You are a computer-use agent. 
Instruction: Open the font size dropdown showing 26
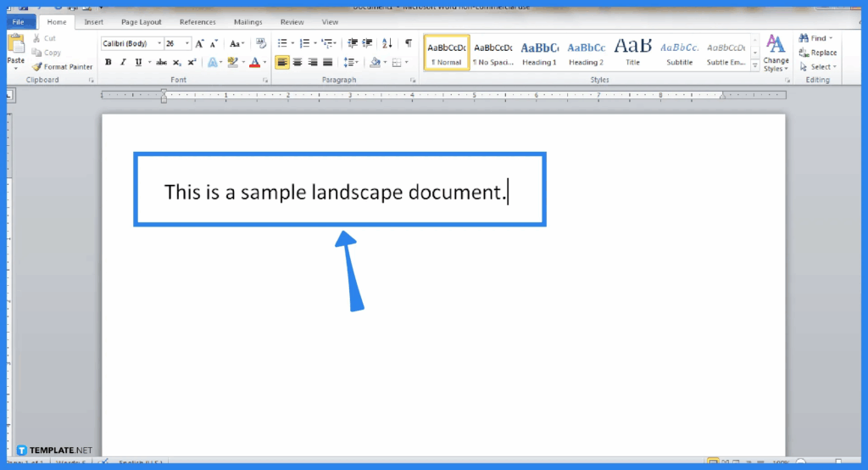pos(187,43)
